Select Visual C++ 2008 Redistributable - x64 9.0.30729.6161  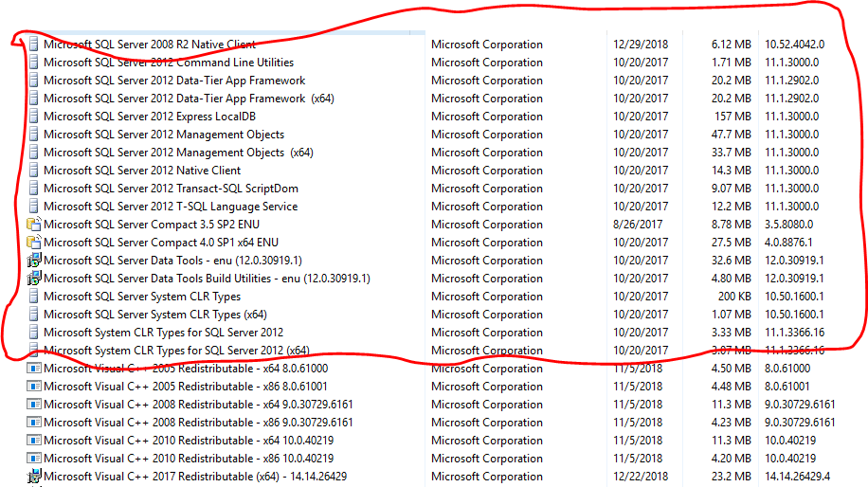(198, 404)
